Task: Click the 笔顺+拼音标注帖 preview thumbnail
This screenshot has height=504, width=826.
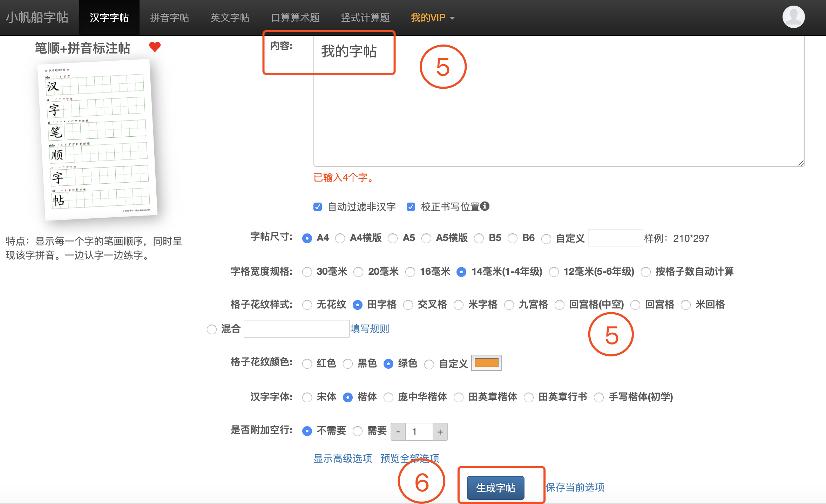Action: point(97,139)
